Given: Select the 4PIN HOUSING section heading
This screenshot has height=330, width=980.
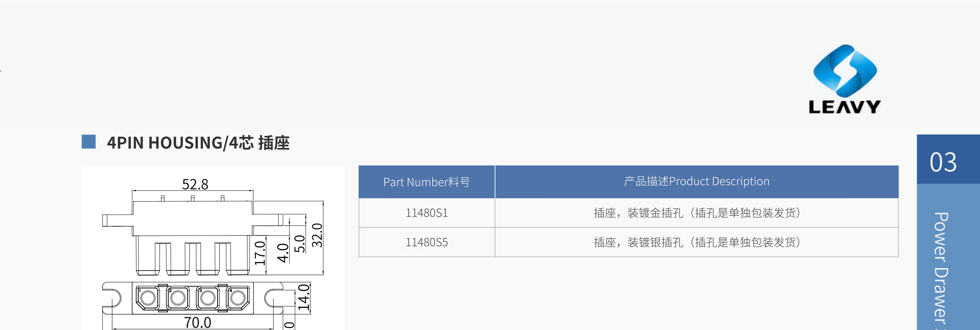Looking at the screenshot, I should tap(198, 143).
